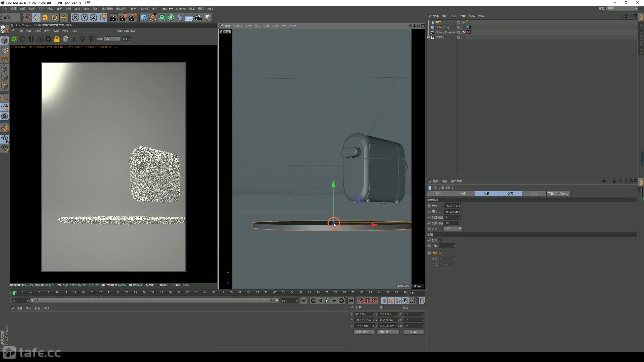Toggle Live Viewer resolution lock
The height and width of the screenshot is (362, 644).
click(x=57, y=39)
